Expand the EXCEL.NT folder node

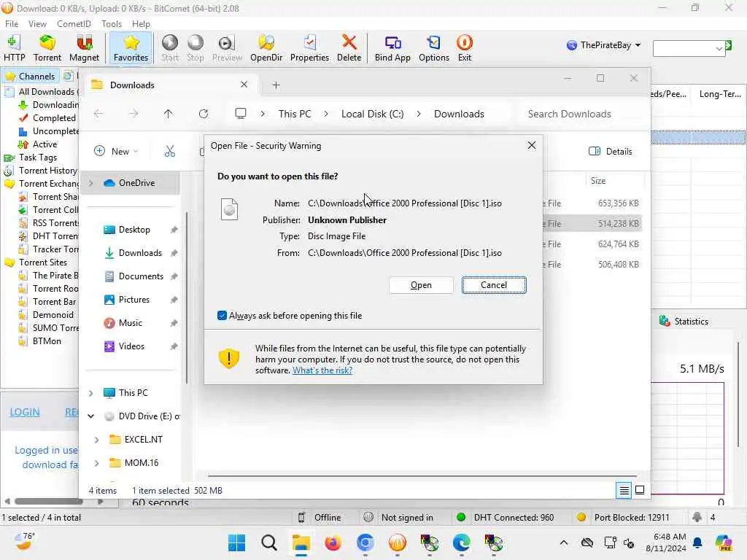coord(97,440)
